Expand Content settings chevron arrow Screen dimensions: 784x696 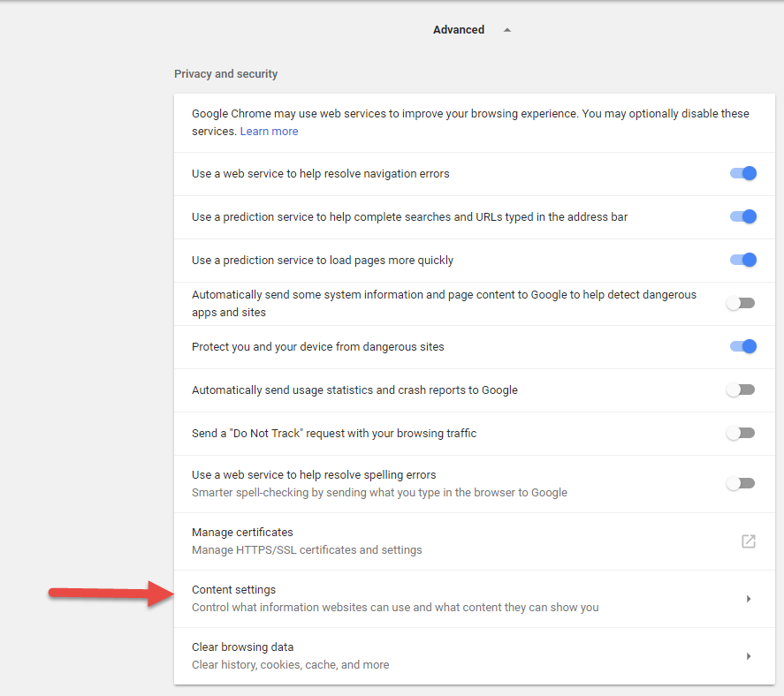pyautogui.click(x=749, y=599)
